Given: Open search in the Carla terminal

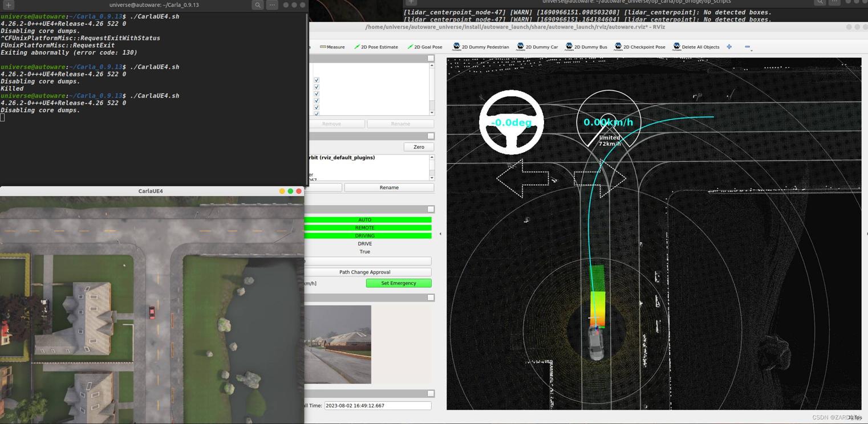Looking at the screenshot, I should point(258,5).
